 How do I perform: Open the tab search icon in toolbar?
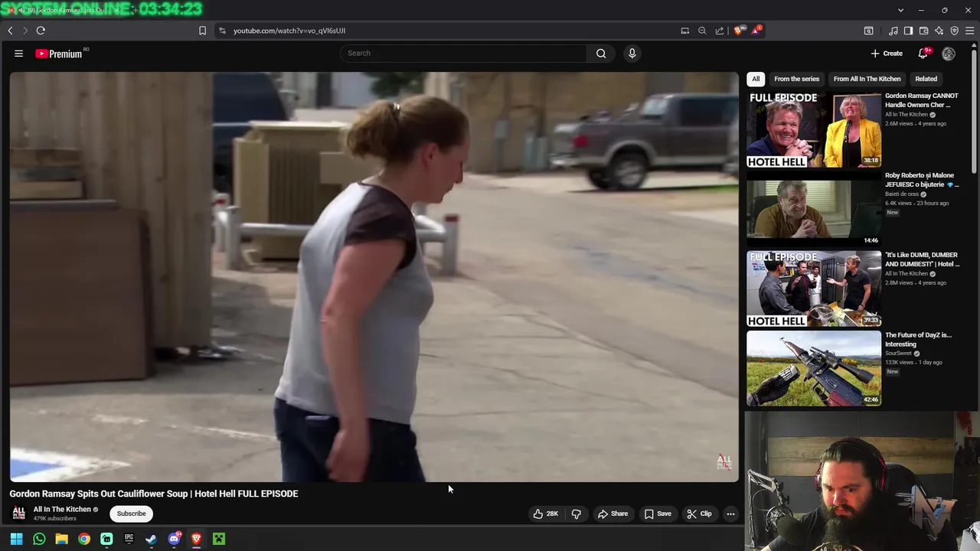pos(868,31)
